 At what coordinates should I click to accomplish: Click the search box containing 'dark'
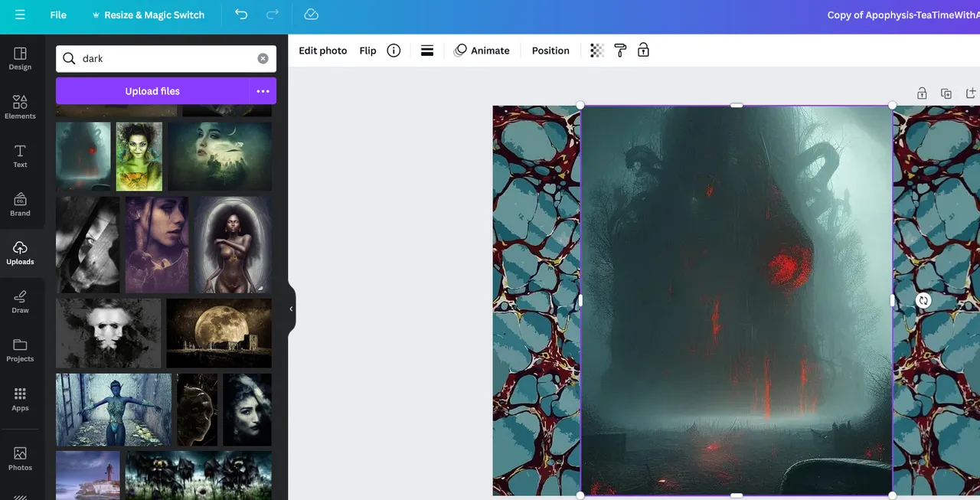coord(166,58)
